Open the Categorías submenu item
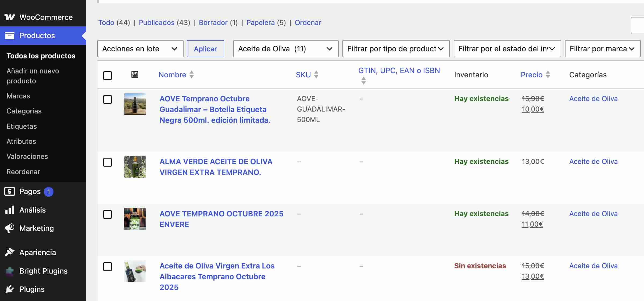 point(24,111)
